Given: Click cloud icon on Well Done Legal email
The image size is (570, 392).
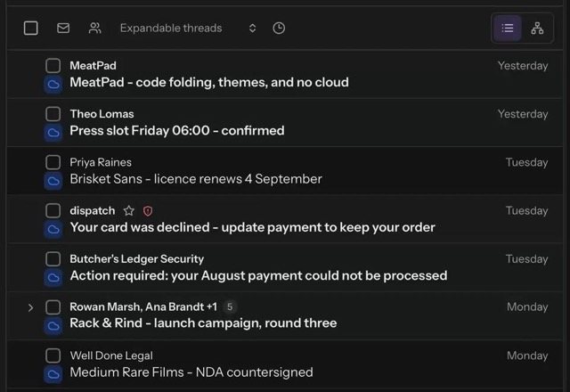Looking at the screenshot, I should click(53, 374).
